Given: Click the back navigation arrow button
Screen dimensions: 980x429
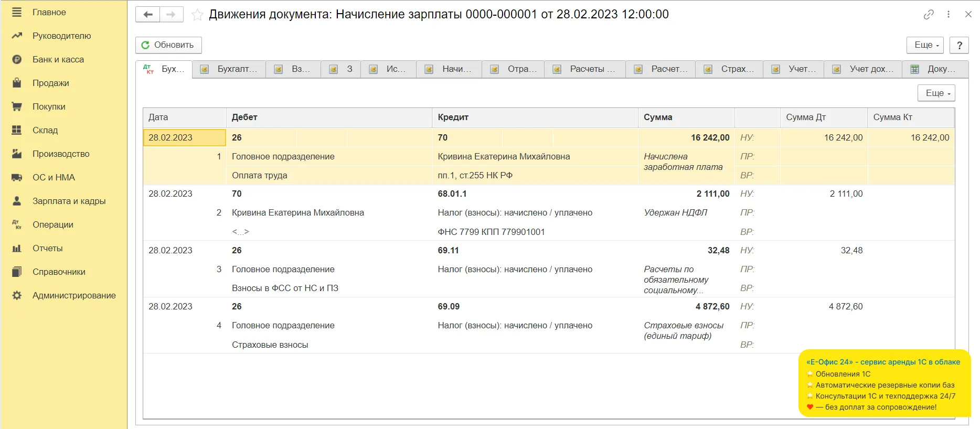Looking at the screenshot, I should point(147,15).
